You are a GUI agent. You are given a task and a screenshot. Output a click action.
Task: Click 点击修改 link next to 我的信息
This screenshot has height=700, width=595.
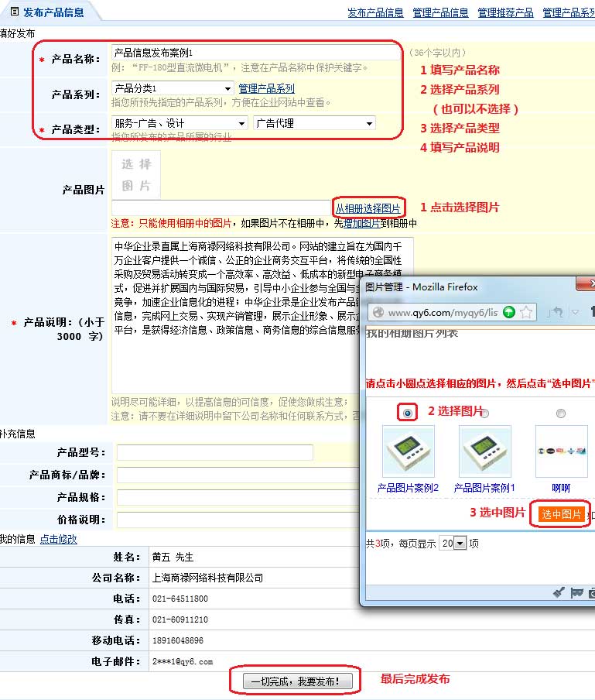click(59, 539)
